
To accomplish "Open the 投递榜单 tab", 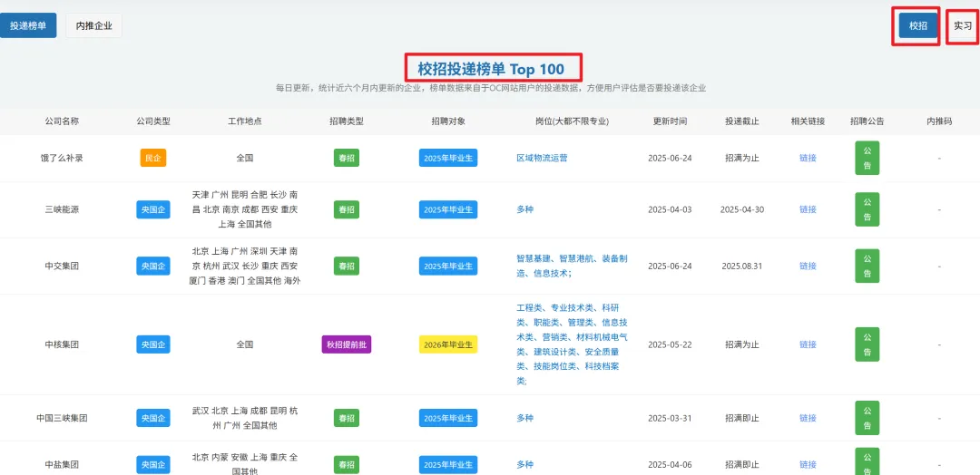I will [x=28, y=25].
